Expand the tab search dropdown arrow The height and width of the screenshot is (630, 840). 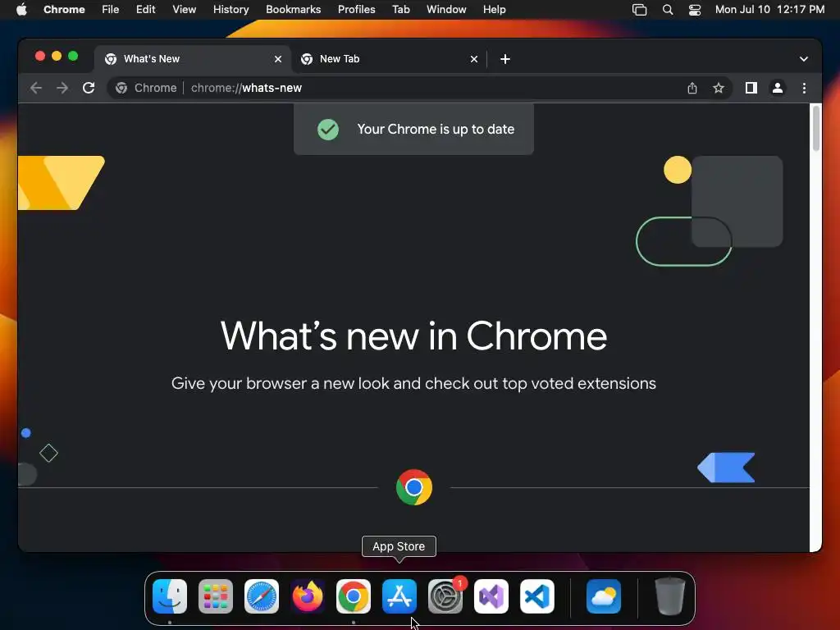[x=804, y=59]
